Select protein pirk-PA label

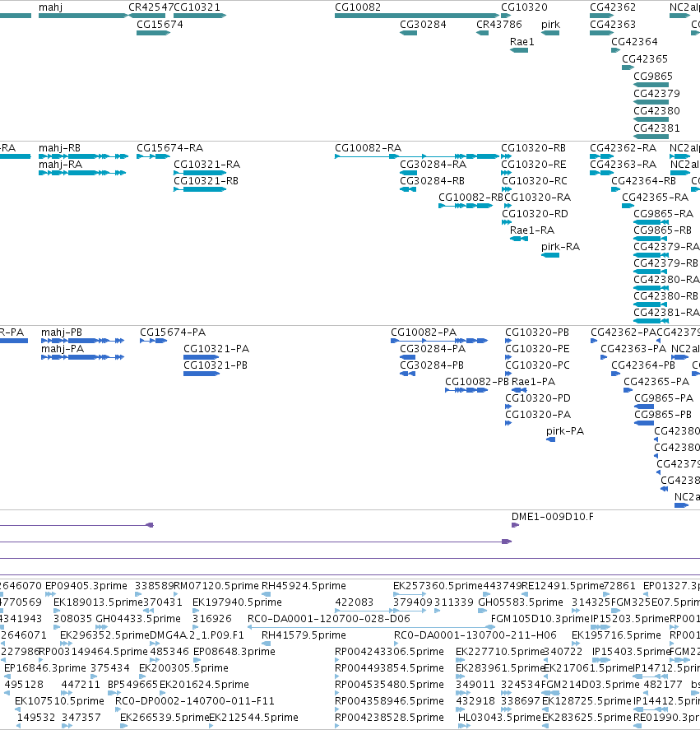point(564,430)
